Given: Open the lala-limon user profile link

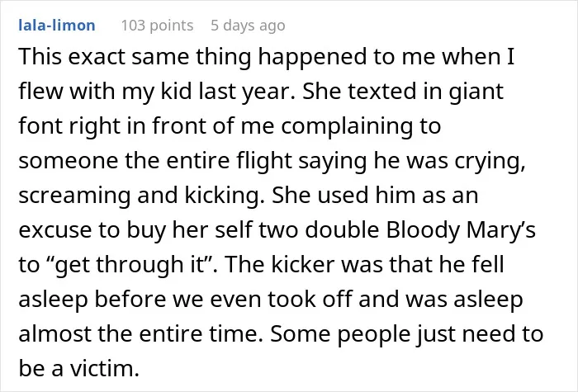Looking at the screenshot, I should tap(57, 26).
